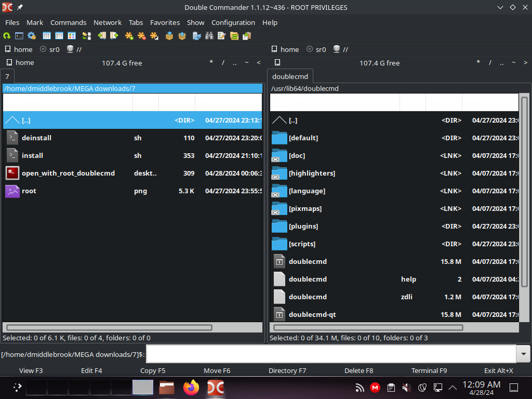Click the Edit F4 button
532x399 pixels.
tap(91, 370)
